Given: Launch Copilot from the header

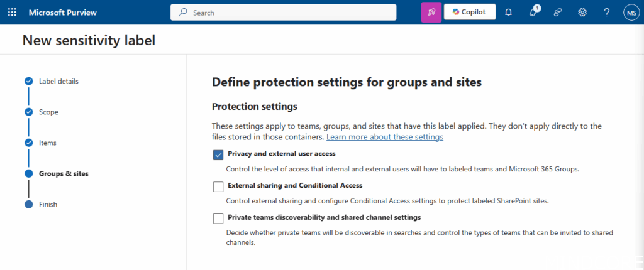Looking at the screenshot, I should point(469,12).
